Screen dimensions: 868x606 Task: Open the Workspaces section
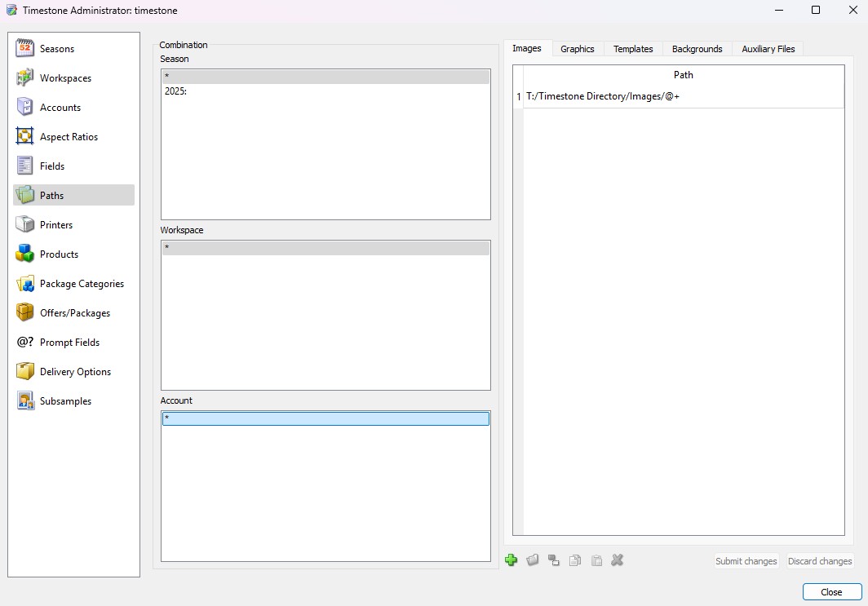tap(73, 78)
